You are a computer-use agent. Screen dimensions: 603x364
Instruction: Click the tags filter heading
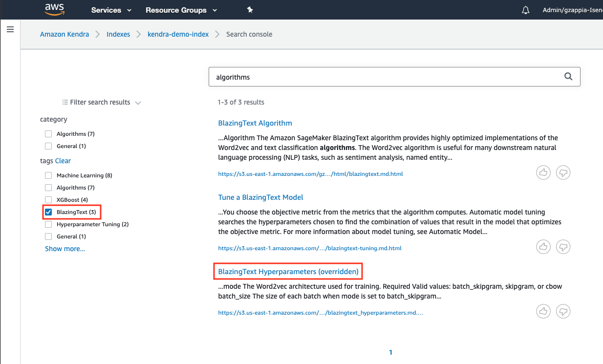click(x=47, y=161)
